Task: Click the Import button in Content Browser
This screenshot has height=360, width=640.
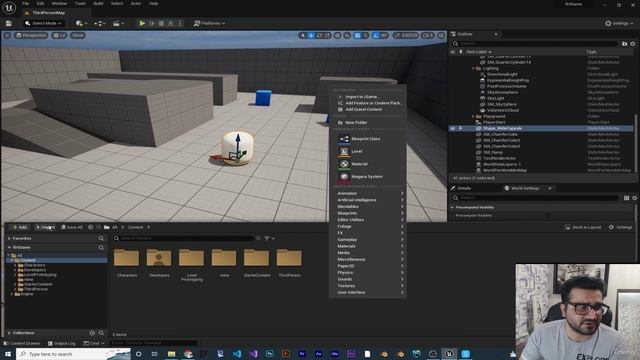Action: point(45,227)
